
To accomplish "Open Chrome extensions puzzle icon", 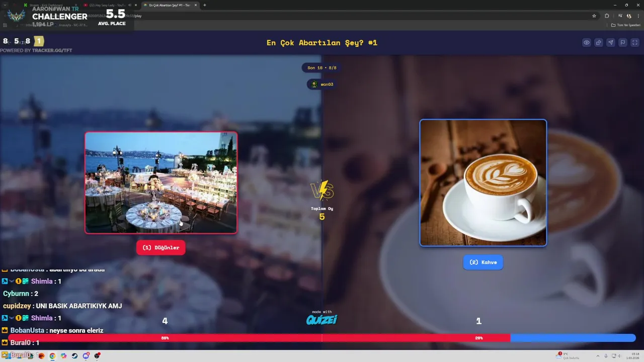I will click(607, 16).
